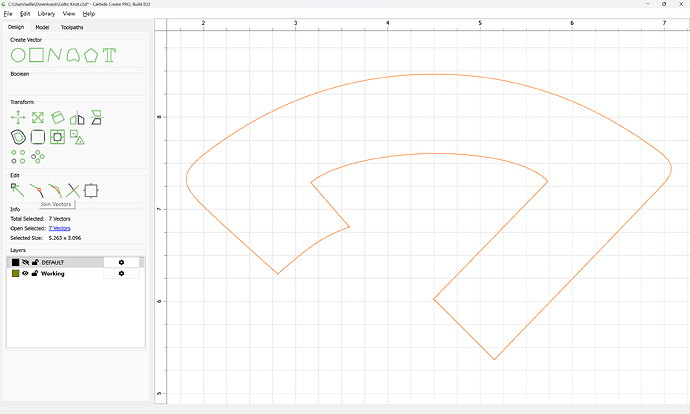690x414 pixels.
Task: Click the '7 Vectors' open selected link
Action: (x=60, y=228)
